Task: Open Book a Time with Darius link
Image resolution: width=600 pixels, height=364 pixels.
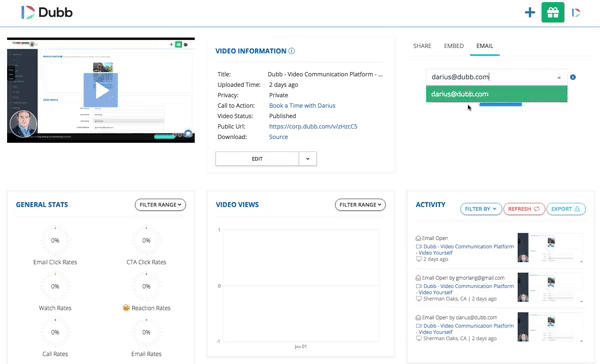Action: coord(302,105)
